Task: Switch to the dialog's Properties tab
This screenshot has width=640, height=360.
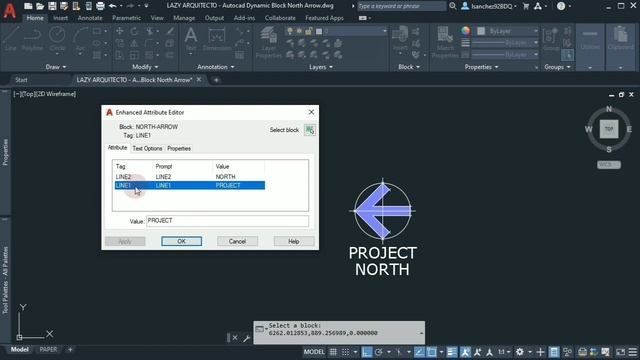Action: coord(179,149)
